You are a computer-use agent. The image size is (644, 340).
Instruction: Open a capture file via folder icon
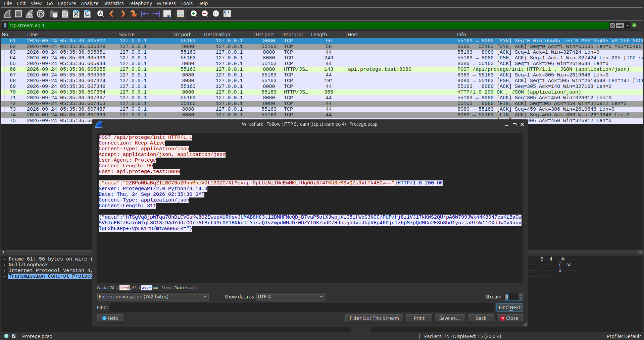click(54, 14)
